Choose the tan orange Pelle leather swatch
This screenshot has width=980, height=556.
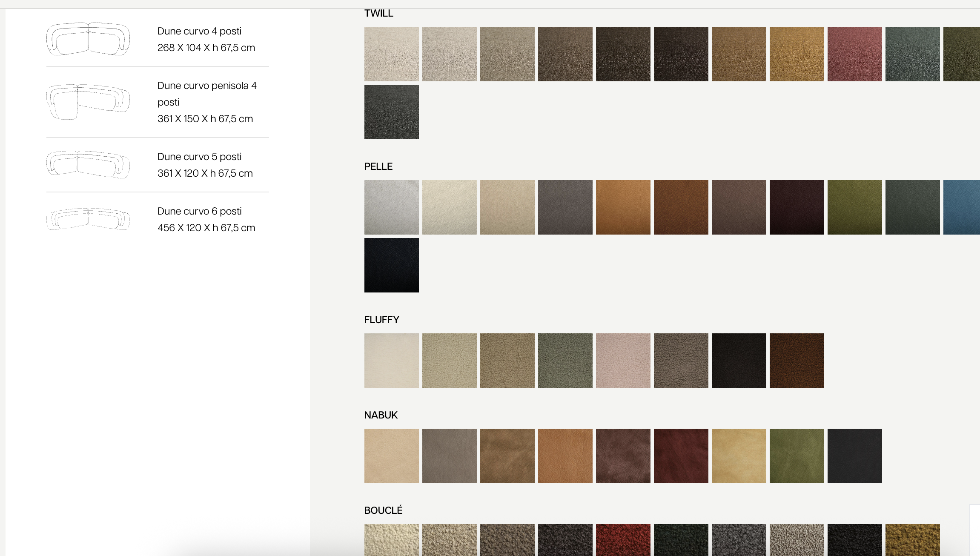623,207
